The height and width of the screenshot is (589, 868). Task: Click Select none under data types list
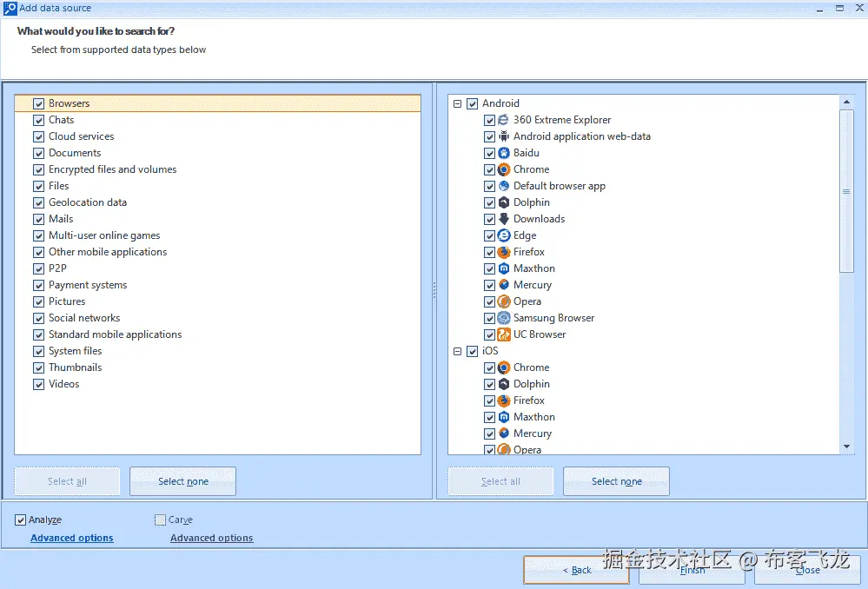(x=183, y=481)
